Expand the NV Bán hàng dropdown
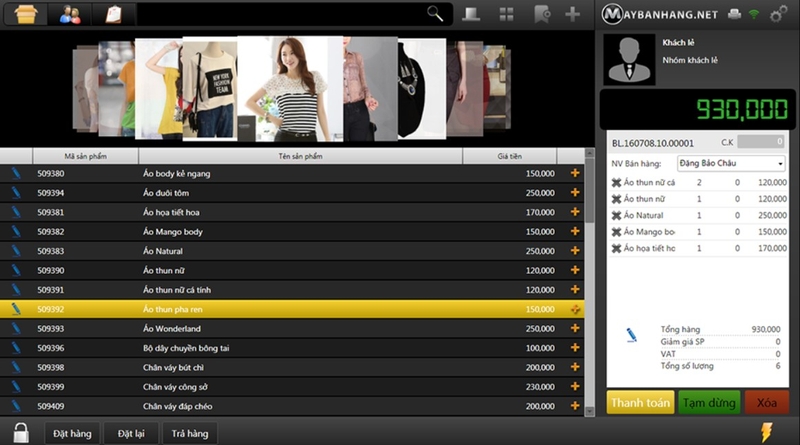The height and width of the screenshot is (445, 800). [780, 163]
